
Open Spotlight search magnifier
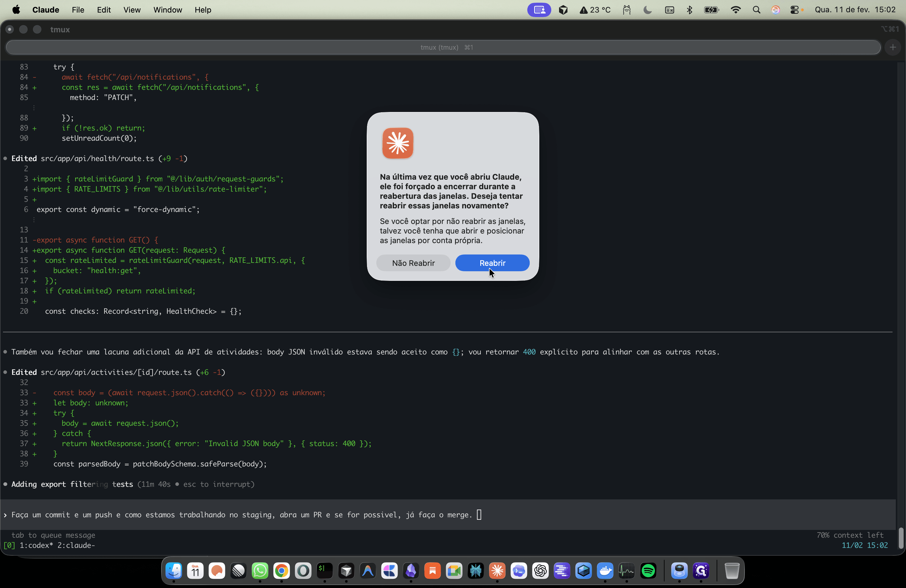(756, 10)
